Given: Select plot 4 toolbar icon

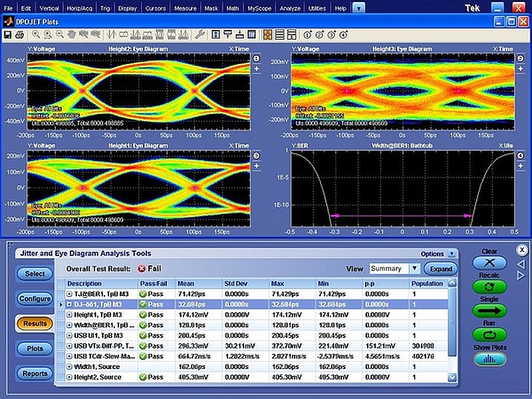Looking at the screenshot, I should click(343, 35).
